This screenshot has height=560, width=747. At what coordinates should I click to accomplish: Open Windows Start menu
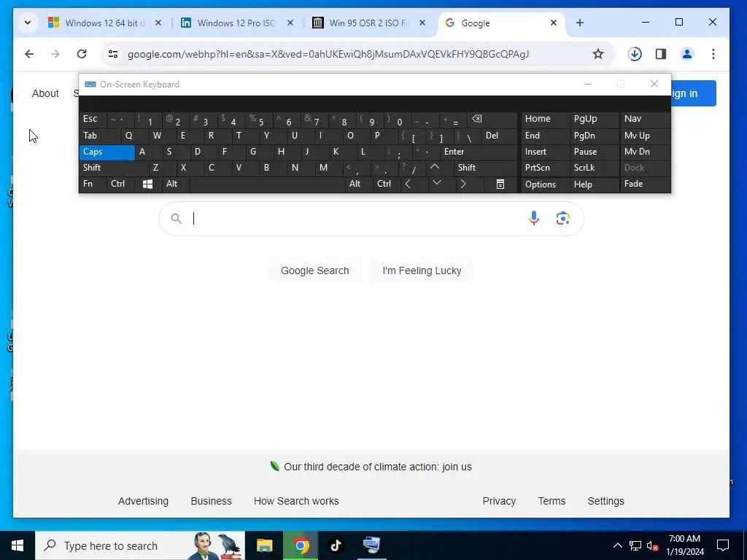(18, 545)
